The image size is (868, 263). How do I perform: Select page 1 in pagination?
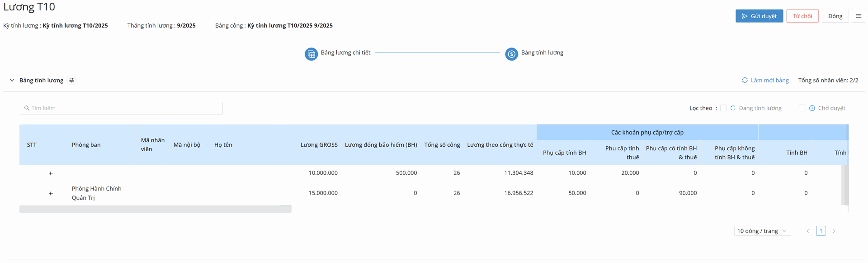(x=821, y=231)
